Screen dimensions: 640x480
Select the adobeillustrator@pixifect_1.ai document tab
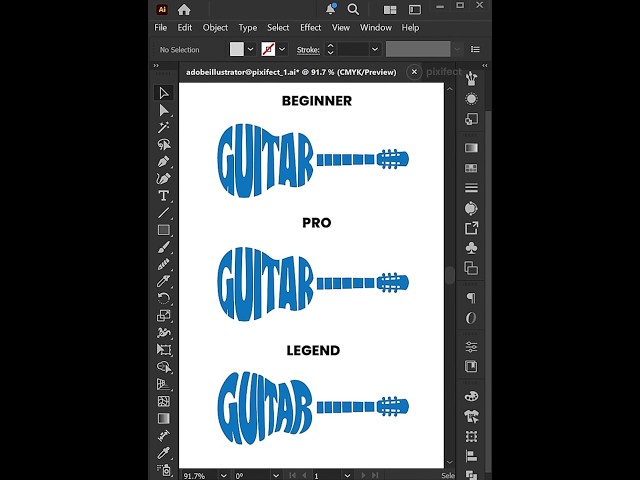pos(291,72)
